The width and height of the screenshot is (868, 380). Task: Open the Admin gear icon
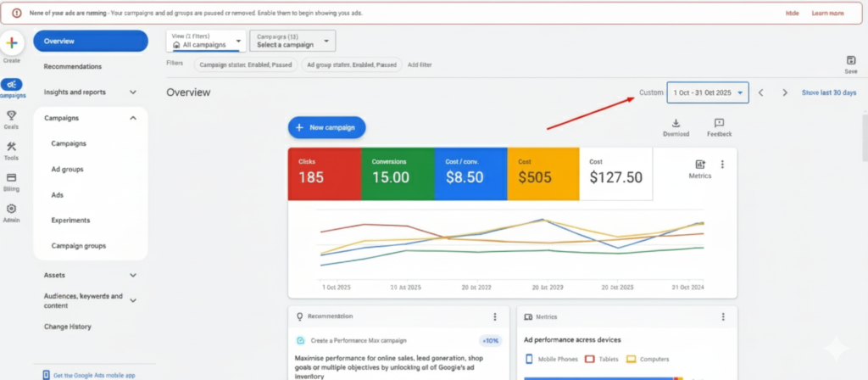[x=12, y=210]
